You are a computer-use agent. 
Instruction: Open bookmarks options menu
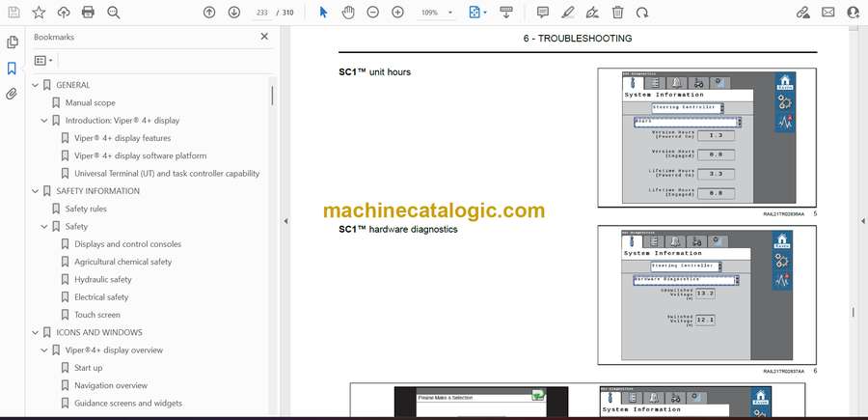(x=43, y=60)
